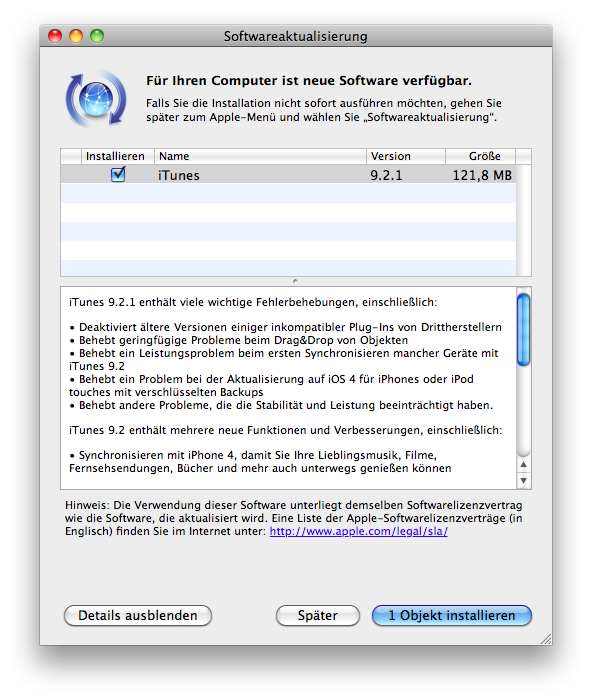Click the scroll up arrow in description

click(524, 464)
